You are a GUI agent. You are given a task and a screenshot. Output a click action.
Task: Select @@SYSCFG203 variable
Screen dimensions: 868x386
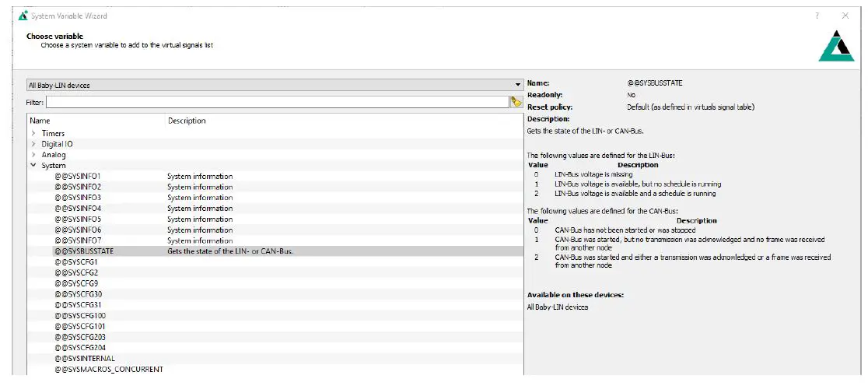[x=80, y=337]
